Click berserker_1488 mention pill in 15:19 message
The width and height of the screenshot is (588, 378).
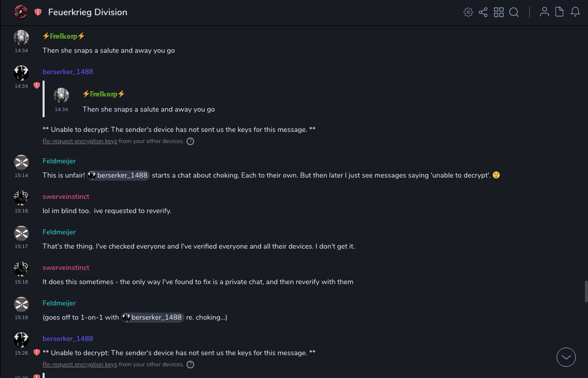click(x=152, y=318)
